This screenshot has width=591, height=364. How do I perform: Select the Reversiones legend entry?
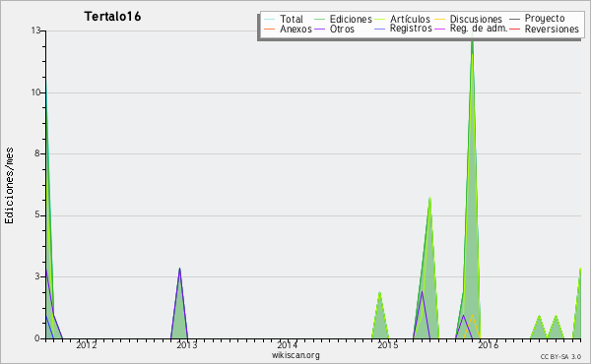pyautogui.click(x=544, y=29)
